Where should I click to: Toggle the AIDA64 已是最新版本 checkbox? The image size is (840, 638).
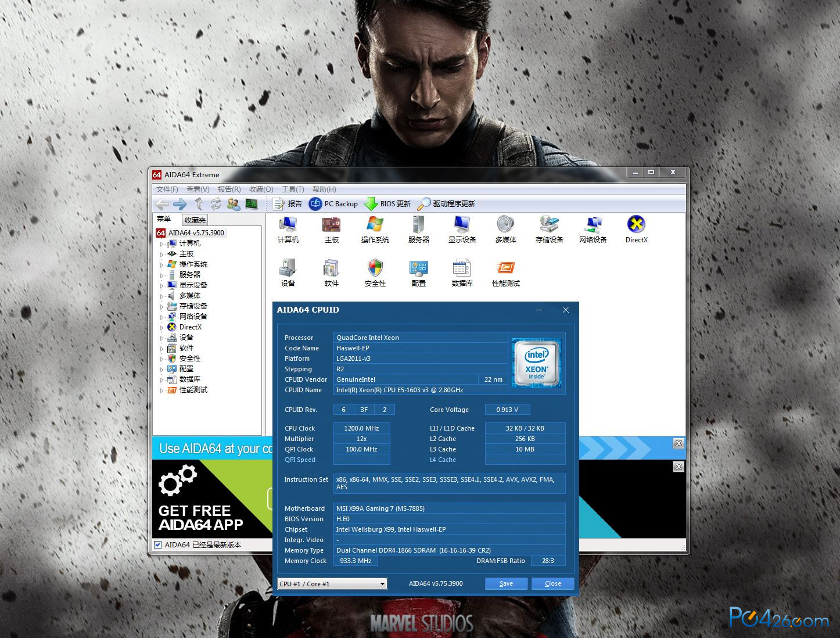click(157, 544)
